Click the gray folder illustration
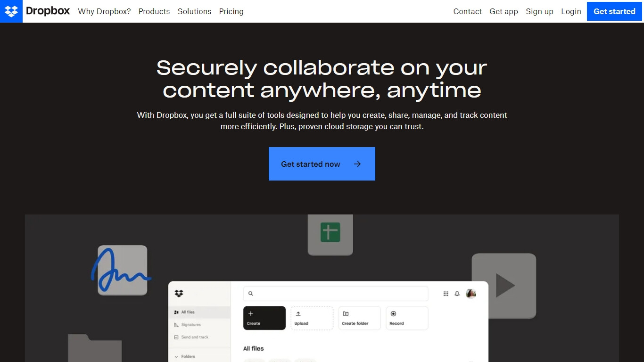Screen dimensions: 644x362 coord(95,348)
